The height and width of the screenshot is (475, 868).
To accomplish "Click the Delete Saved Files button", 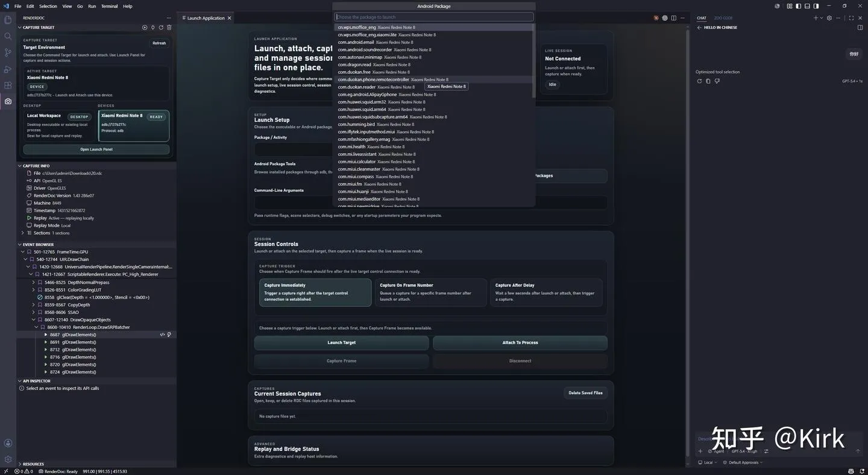I will tap(585, 393).
